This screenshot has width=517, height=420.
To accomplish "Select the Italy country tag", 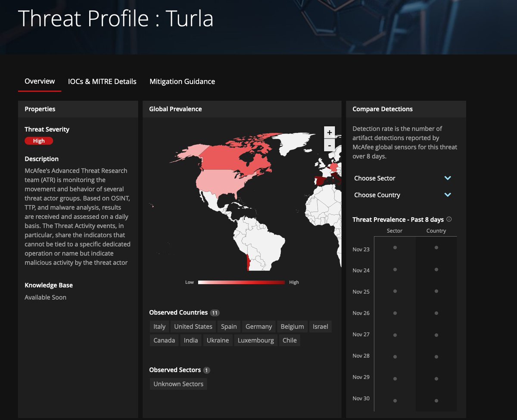I will pyautogui.click(x=159, y=327).
